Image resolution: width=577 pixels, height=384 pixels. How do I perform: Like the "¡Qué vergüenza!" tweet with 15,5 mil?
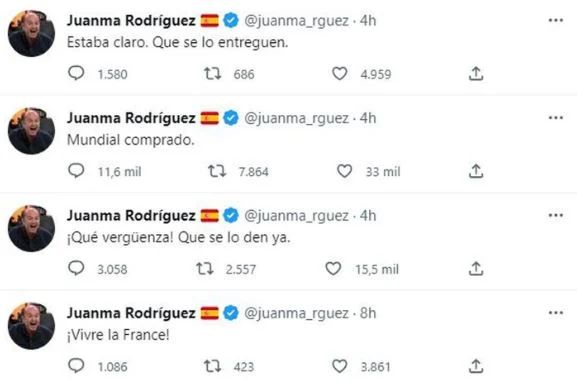coord(333,269)
